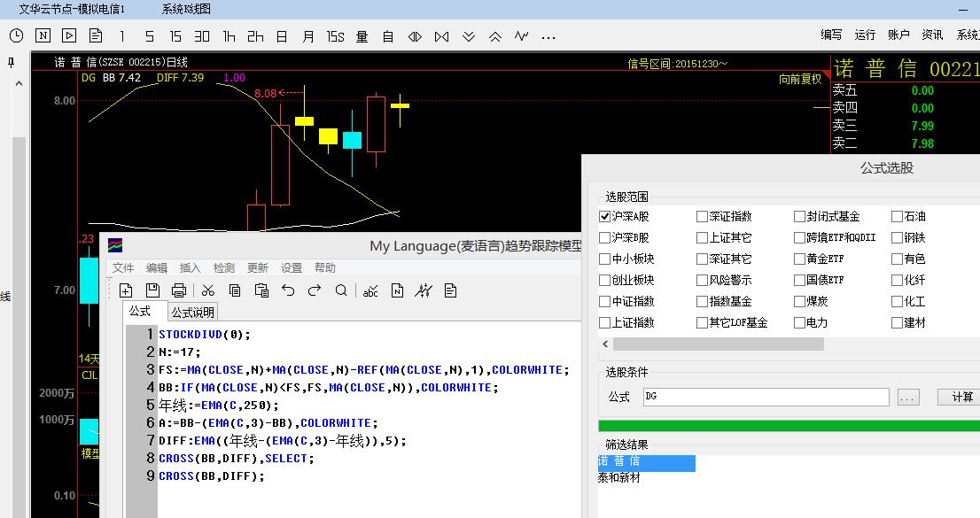Click the print icon in formula editor
This screenshot has height=518, width=980.
coord(179,290)
